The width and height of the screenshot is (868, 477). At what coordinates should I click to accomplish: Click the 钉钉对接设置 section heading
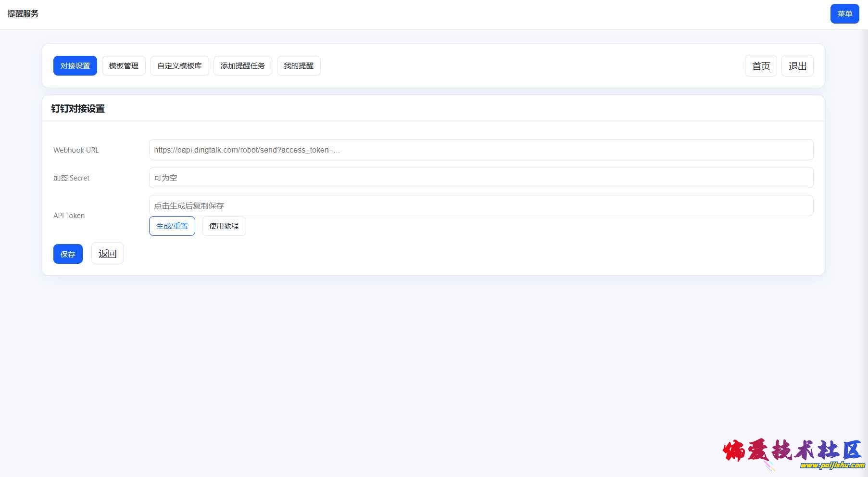click(78, 109)
